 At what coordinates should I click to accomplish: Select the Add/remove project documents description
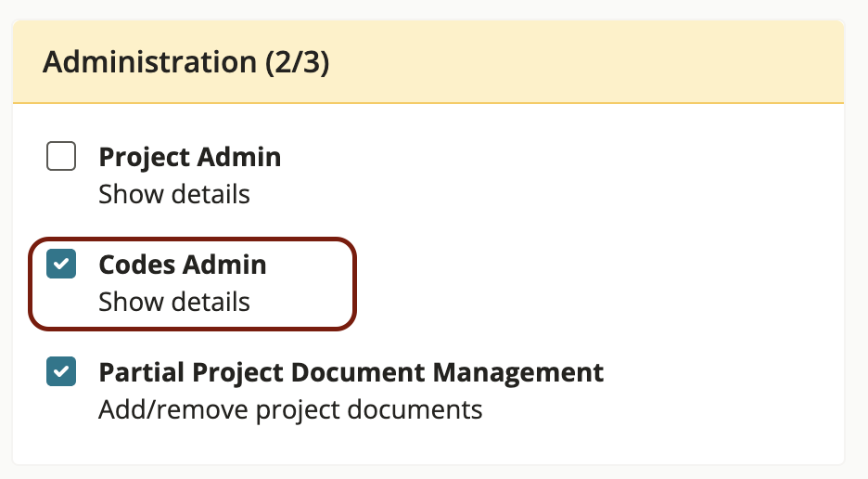click(289, 409)
